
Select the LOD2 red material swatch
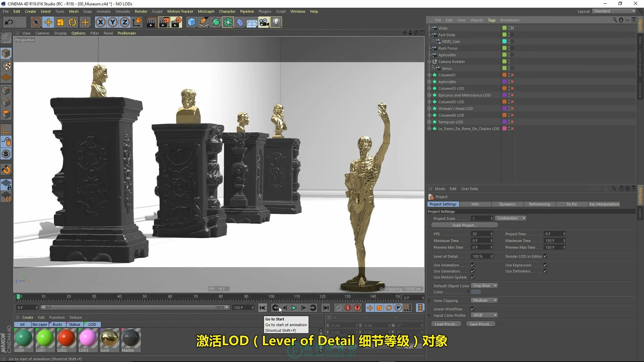(x=66, y=340)
